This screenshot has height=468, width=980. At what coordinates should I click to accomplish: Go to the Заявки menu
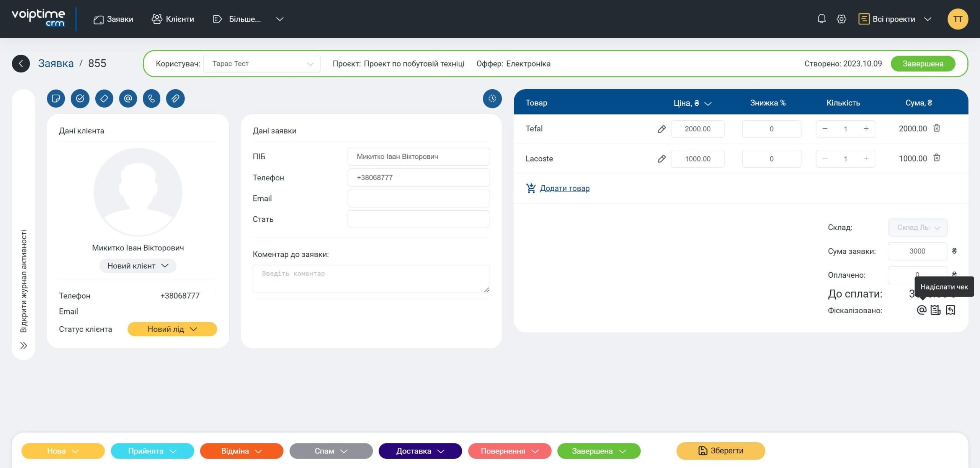(x=113, y=19)
